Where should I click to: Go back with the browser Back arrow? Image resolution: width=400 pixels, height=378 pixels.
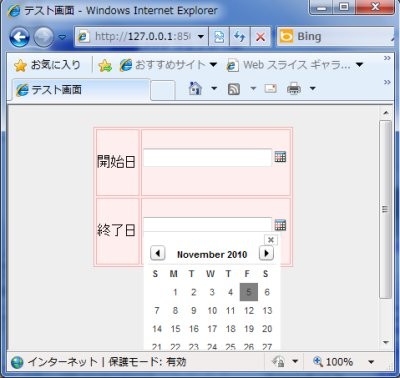(x=19, y=37)
